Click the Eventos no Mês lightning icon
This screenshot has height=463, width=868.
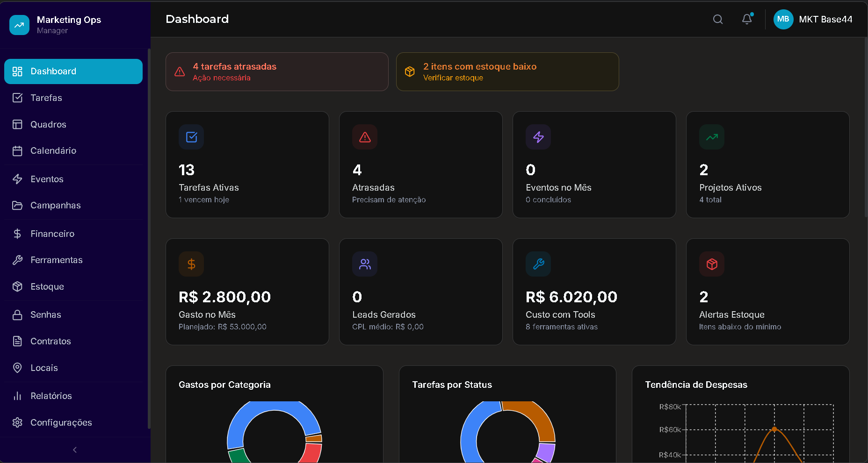pyautogui.click(x=538, y=137)
